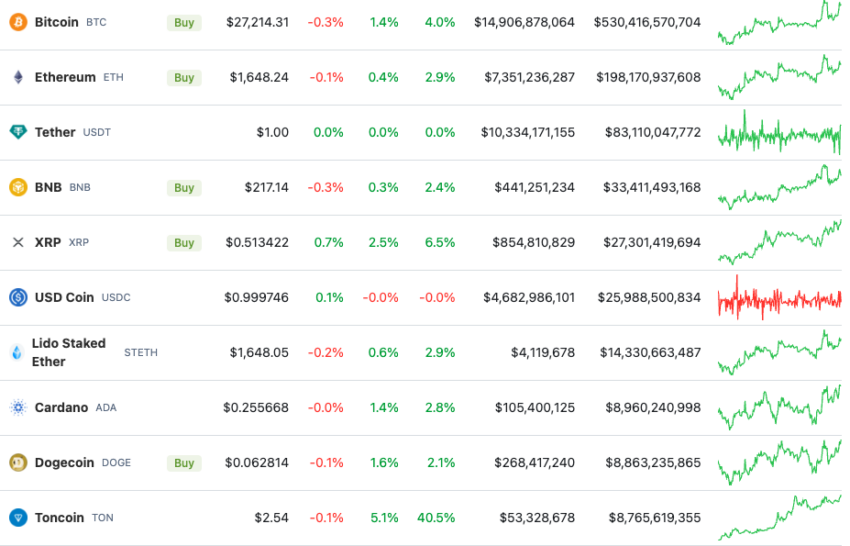Open the Lido Staked Ether name link
The image size is (850, 546).
coord(69,352)
